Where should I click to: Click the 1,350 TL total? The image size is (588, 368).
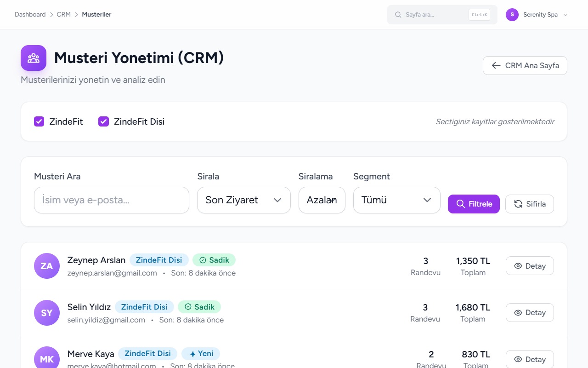pos(473,261)
